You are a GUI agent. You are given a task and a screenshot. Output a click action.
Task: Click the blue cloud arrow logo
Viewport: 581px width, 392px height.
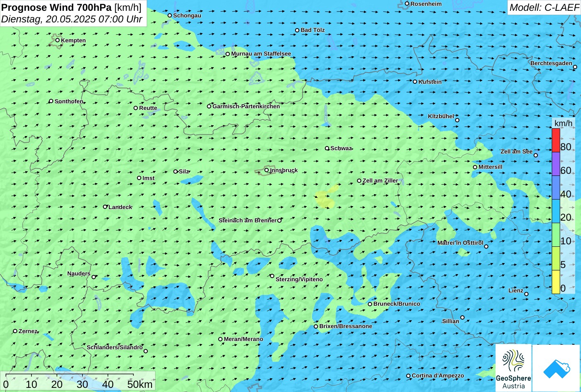(x=556, y=368)
